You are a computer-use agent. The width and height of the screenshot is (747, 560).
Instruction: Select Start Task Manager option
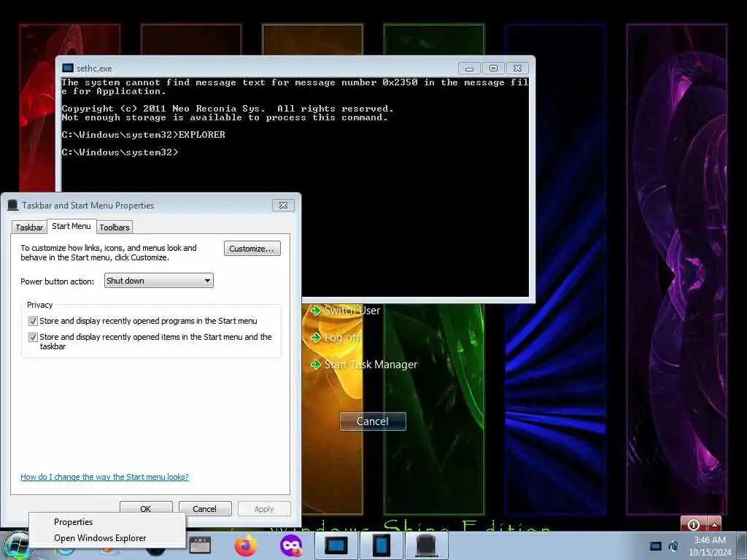click(371, 365)
